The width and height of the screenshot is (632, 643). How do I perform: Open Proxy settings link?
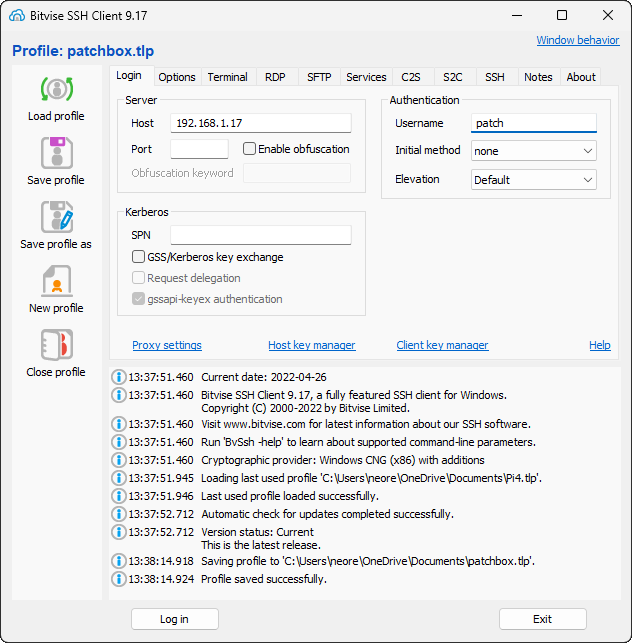point(167,345)
